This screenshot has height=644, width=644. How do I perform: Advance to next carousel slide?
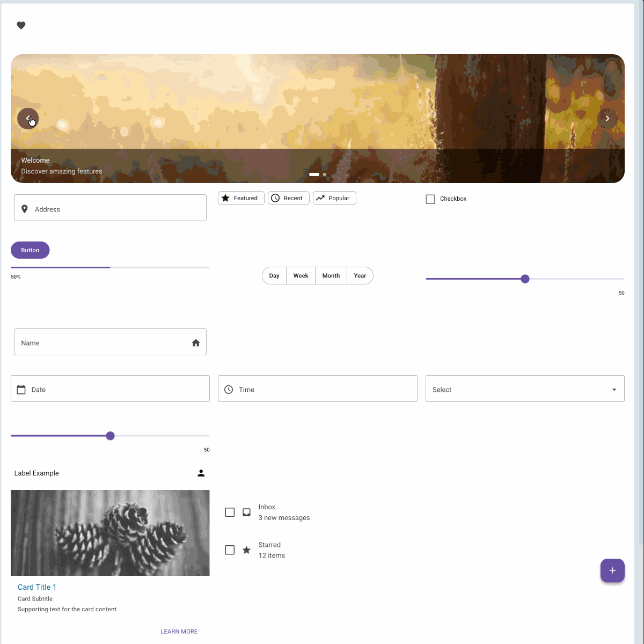[607, 119]
